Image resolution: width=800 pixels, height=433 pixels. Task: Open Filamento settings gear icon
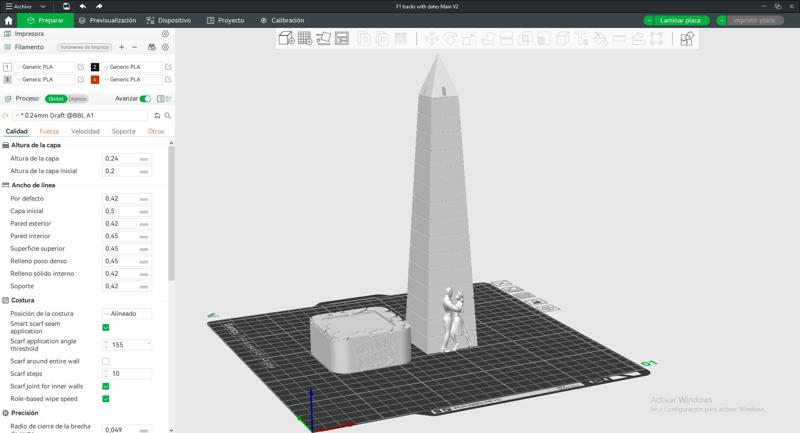165,47
